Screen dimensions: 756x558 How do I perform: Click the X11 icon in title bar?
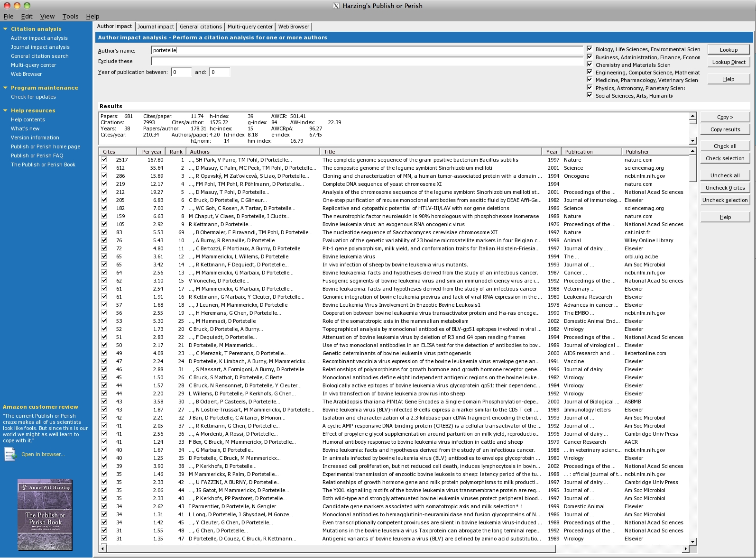[x=336, y=6]
